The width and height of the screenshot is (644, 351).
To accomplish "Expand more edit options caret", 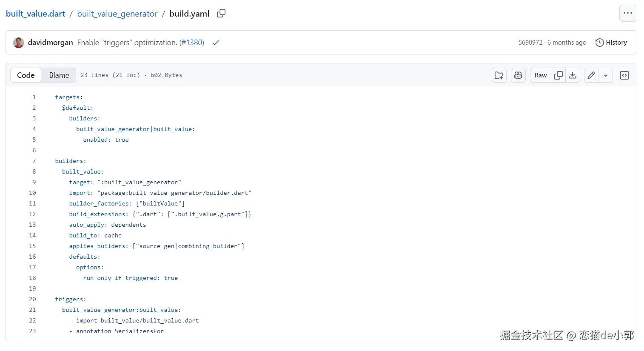I will pos(605,75).
